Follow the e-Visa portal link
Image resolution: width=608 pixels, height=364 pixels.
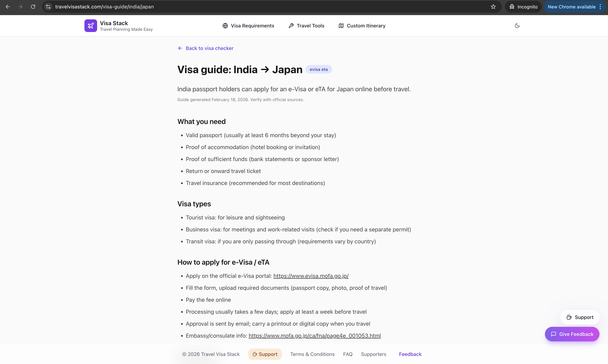point(311,276)
